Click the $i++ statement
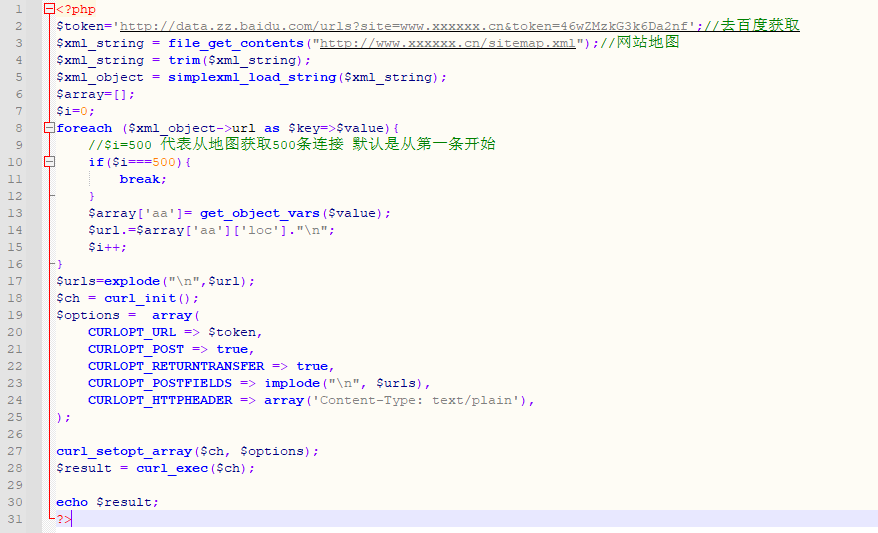Screen dimensions: 878x533 pos(108,247)
